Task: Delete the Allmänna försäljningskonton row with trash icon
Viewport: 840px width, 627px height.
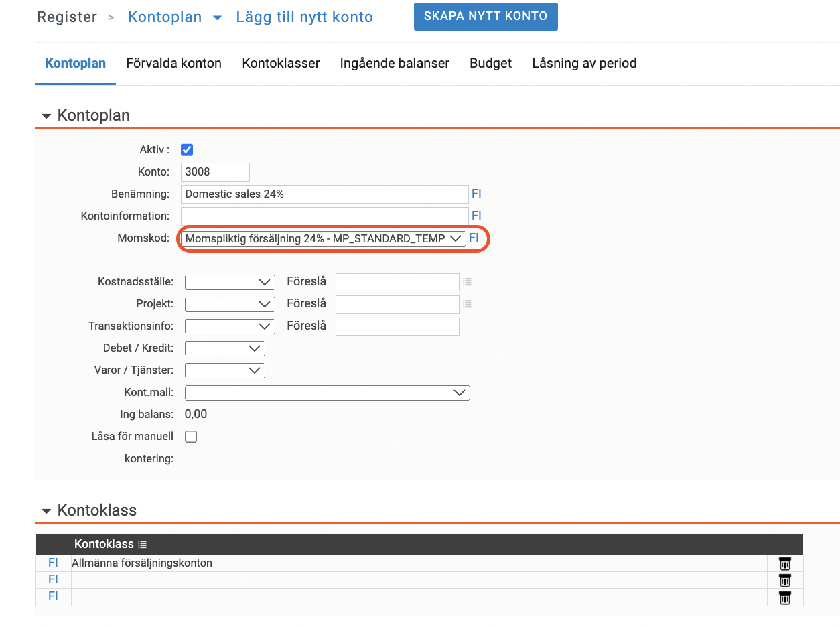Action: 785,563
